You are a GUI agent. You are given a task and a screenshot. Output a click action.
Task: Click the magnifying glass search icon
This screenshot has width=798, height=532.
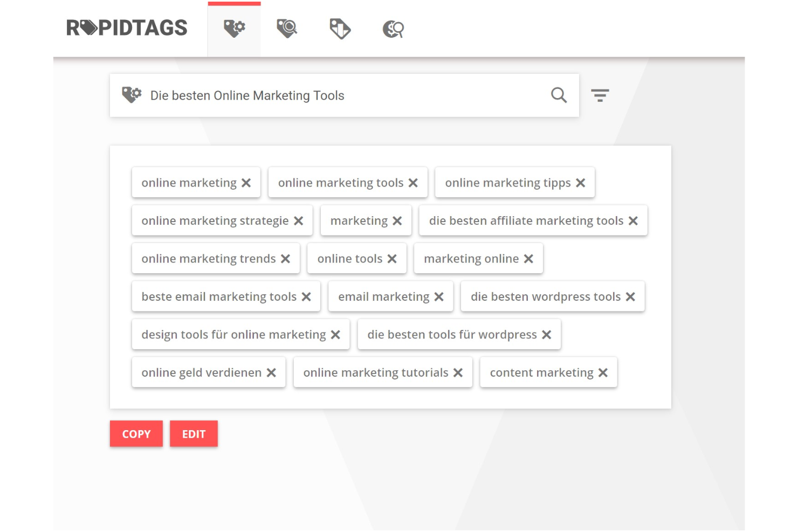click(559, 95)
